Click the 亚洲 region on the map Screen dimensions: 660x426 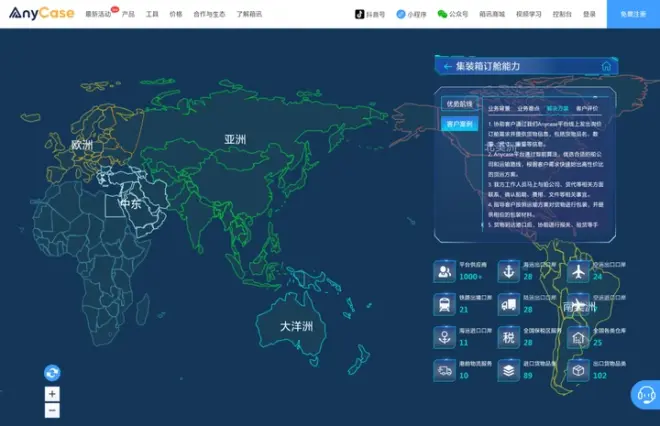pyautogui.click(x=236, y=140)
